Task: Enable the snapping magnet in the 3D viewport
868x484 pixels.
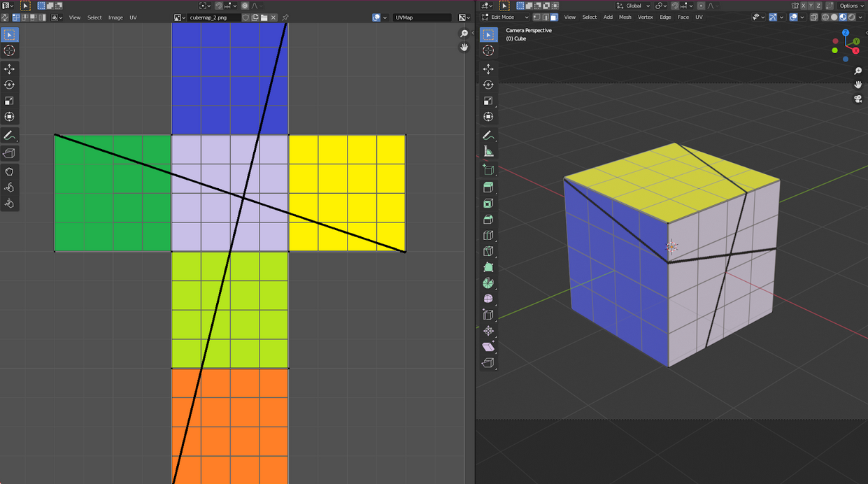Action: click(x=675, y=6)
